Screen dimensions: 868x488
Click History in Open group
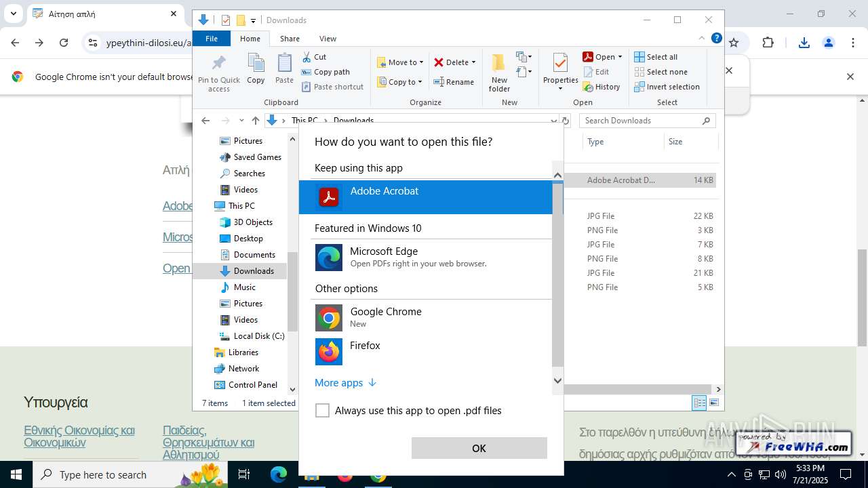pyautogui.click(x=601, y=87)
